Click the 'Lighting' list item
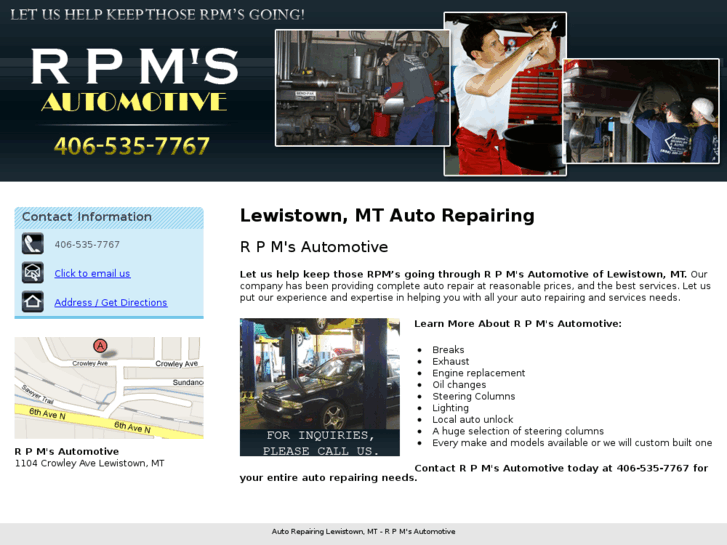727x545 pixels. click(450, 408)
